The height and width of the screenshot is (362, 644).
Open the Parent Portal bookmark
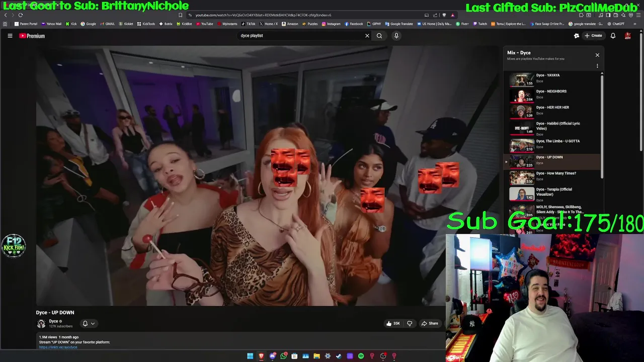pos(26,24)
